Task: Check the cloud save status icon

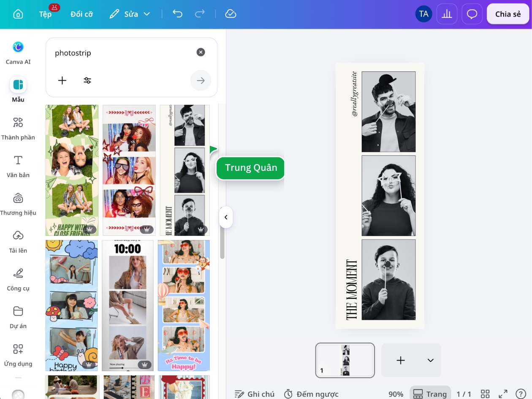Action: pyautogui.click(x=231, y=14)
